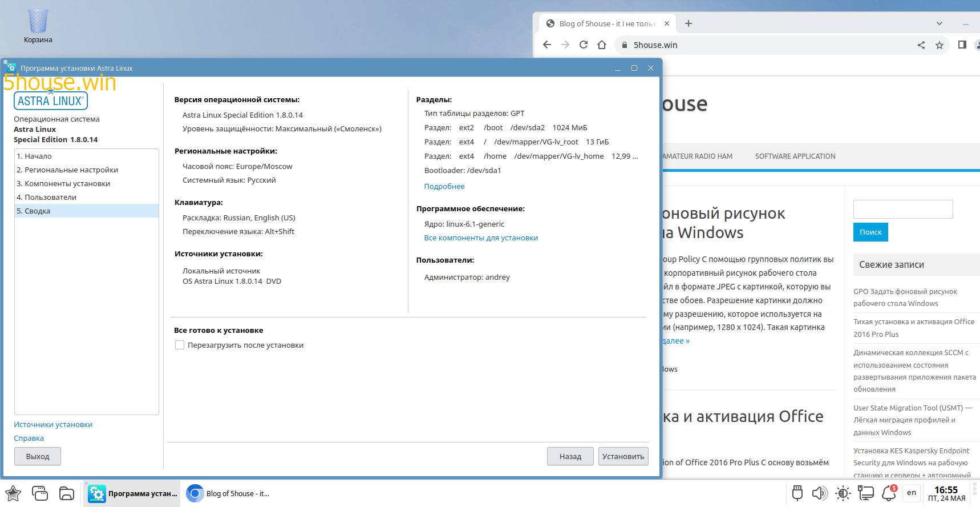Image resolution: width=980 pixels, height=507 pixels.
Task: Switch keyboard layout en indicator
Action: pyautogui.click(x=912, y=493)
